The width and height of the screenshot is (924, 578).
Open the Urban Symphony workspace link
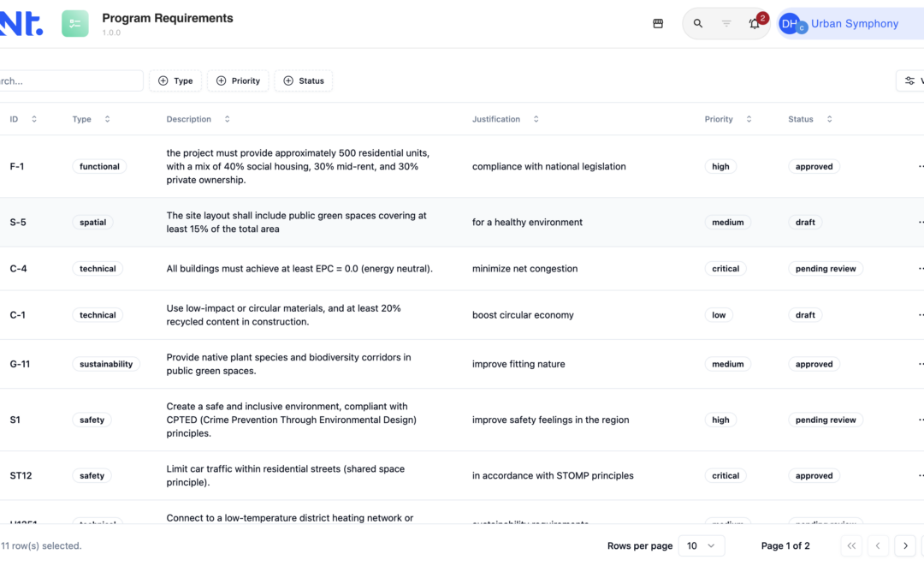pos(855,24)
